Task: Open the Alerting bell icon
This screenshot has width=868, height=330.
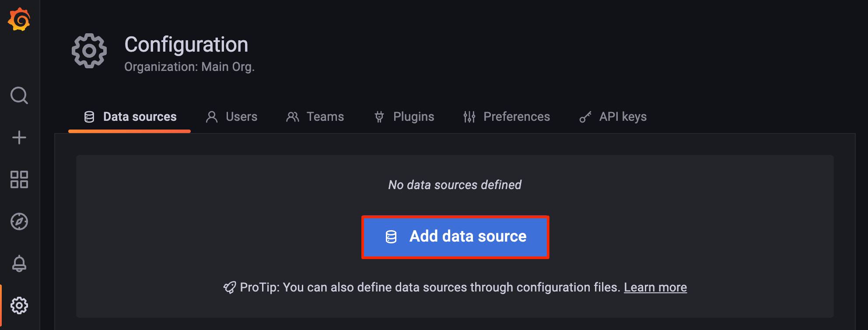Action: 19,263
